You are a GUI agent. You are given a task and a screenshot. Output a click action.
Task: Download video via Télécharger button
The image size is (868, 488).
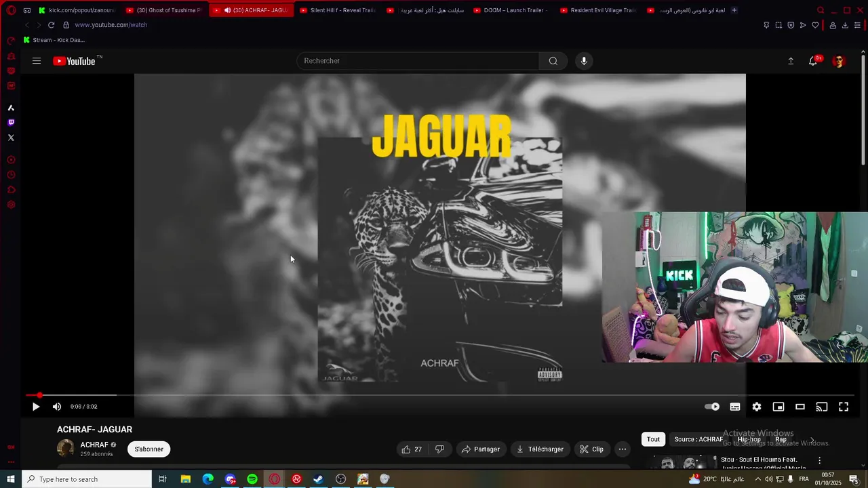click(540, 449)
